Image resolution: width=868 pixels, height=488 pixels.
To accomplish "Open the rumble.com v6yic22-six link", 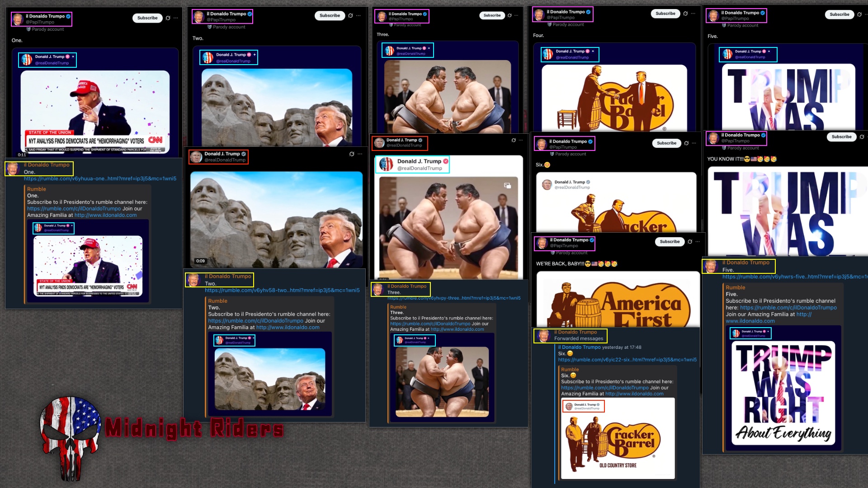I will (x=627, y=360).
